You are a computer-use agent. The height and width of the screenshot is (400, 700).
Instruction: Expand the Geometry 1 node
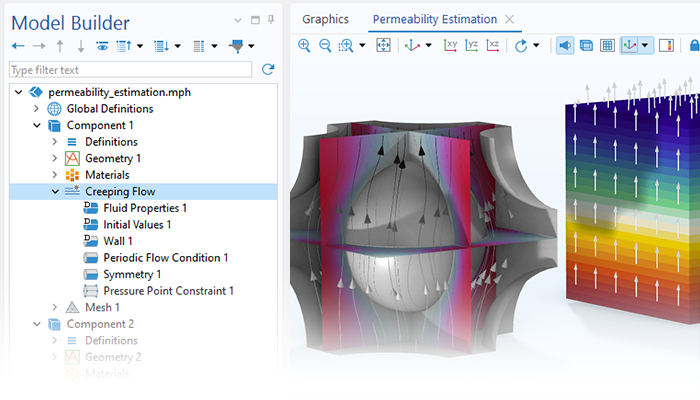click(55, 158)
